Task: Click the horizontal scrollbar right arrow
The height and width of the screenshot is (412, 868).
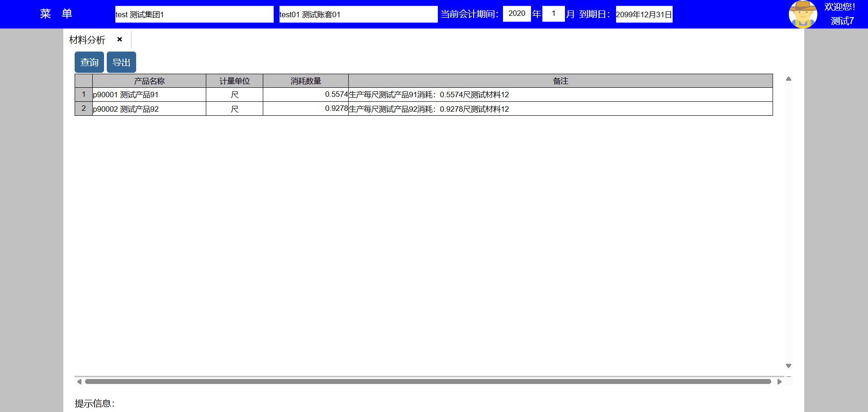Action: (x=779, y=382)
